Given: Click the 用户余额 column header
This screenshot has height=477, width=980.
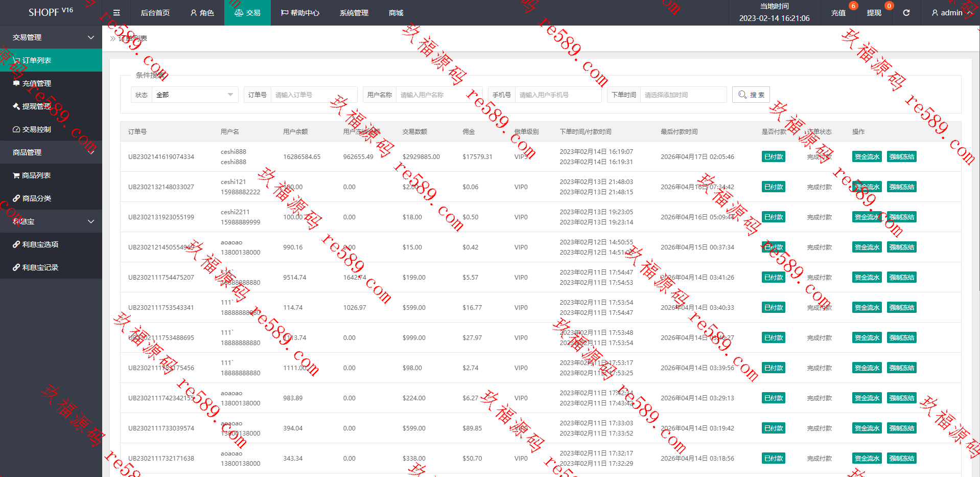Looking at the screenshot, I should tap(295, 132).
